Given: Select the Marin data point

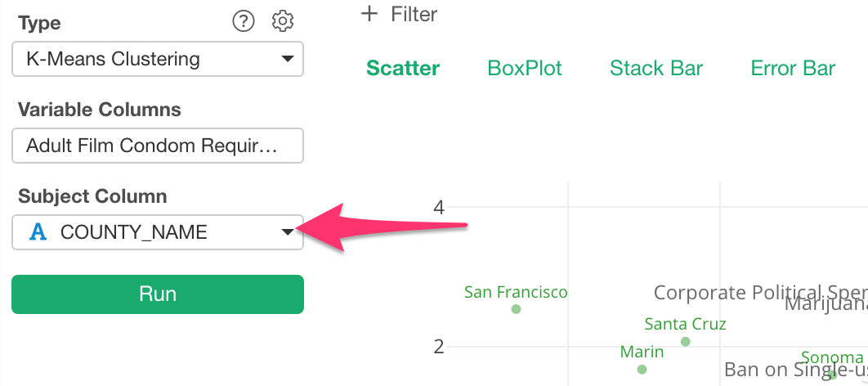Looking at the screenshot, I should coord(642,370).
